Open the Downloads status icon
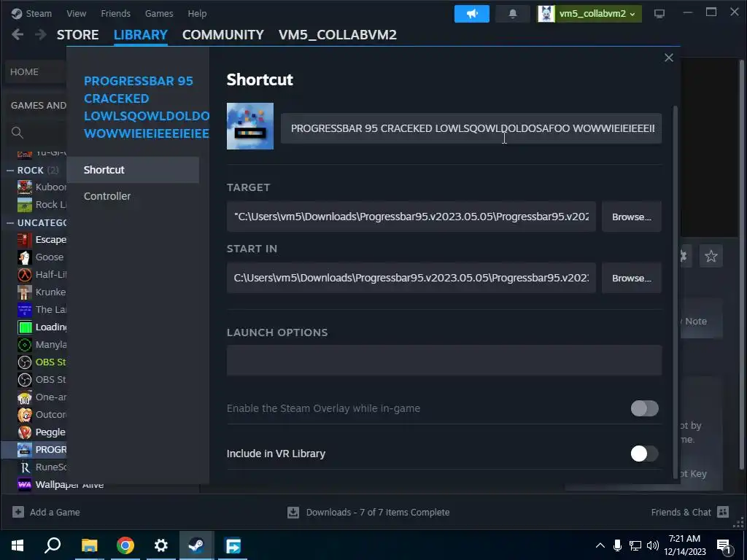Image resolution: width=747 pixels, height=560 pixels. pos(293,512)
